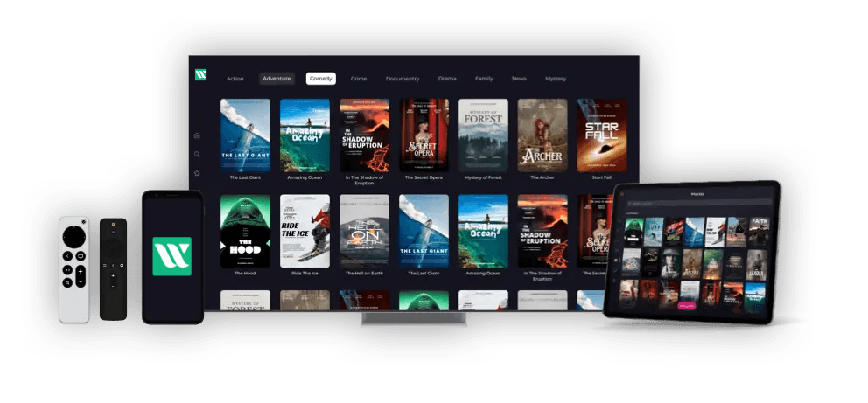Click the 'The Hood' title text on TV
Image resolution: width=868 pixels, height=403 pixels.
tap(245, 273)
